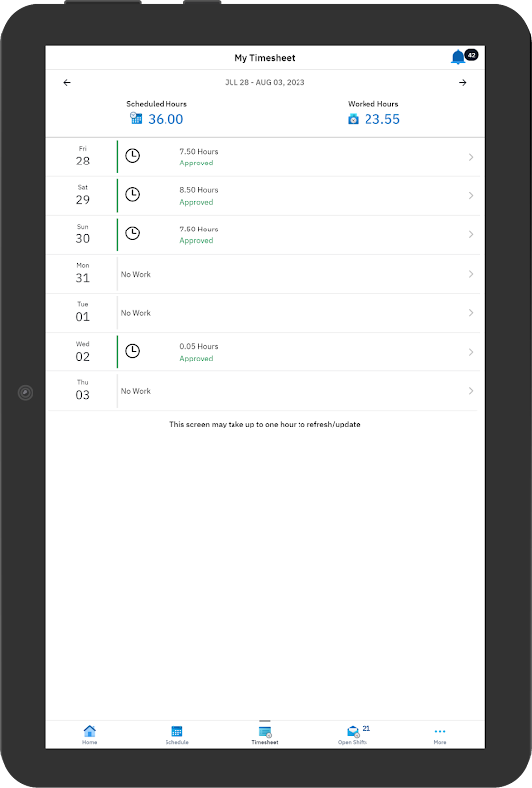Click the Wed 02 date label
The image size is (532, 788).
point(83,352)
